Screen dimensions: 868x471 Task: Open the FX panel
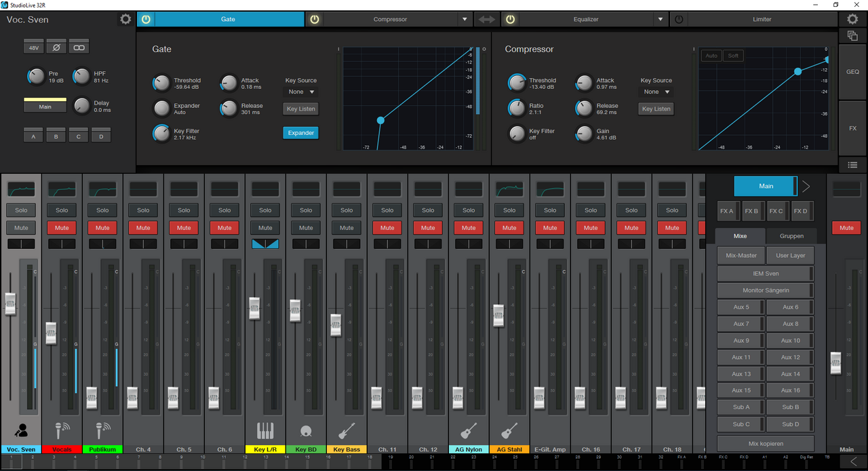(852, 128)
